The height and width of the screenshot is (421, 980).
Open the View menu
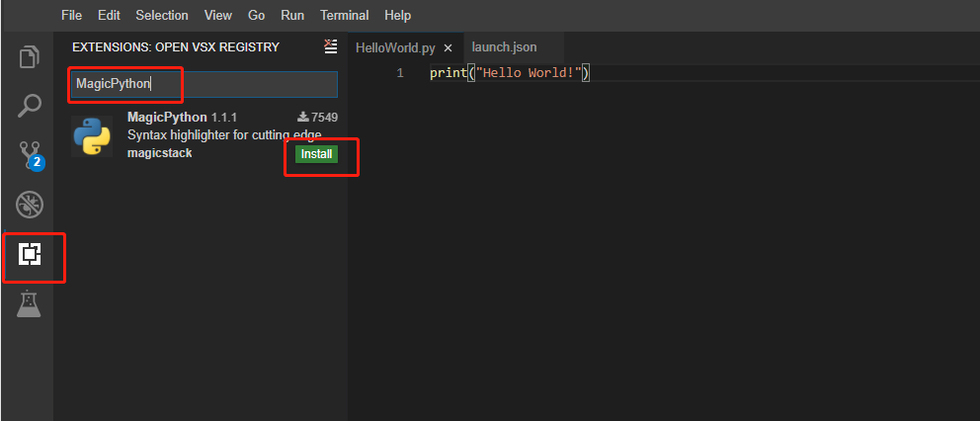coord(218,15)
